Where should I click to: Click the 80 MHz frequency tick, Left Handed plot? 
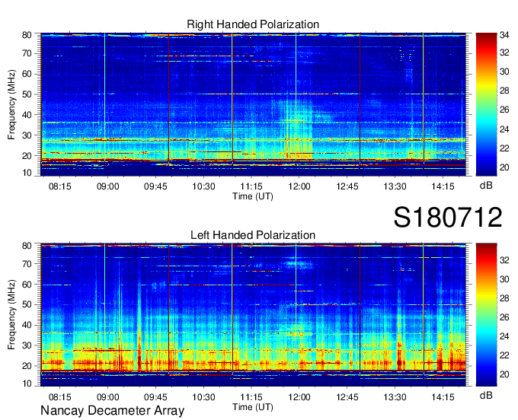pos(27,246)
